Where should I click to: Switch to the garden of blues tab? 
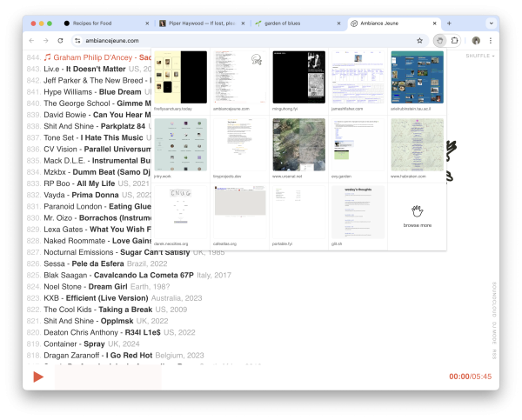pyautogui.click(x=296, y=23)
